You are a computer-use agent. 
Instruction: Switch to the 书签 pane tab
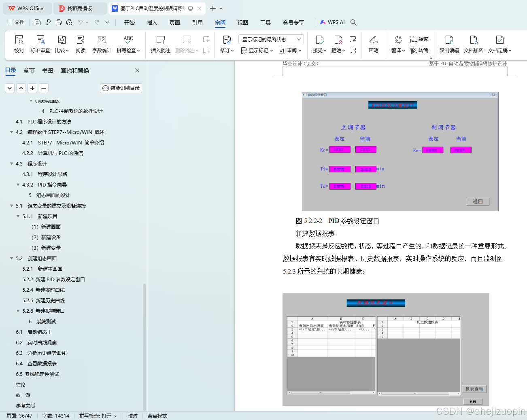point(48,70)
